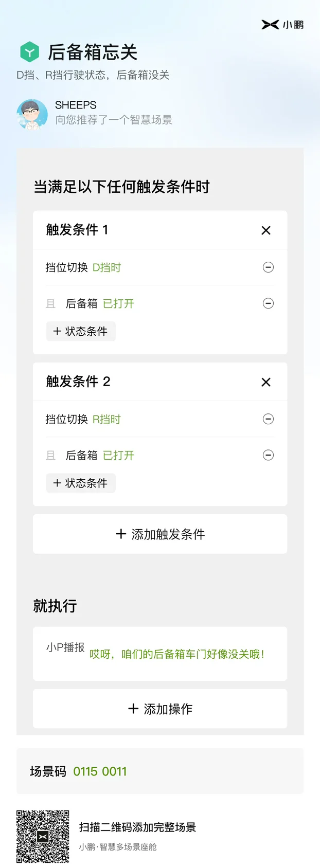Click the 后备箱忘关 scene title

coord(93,52)
